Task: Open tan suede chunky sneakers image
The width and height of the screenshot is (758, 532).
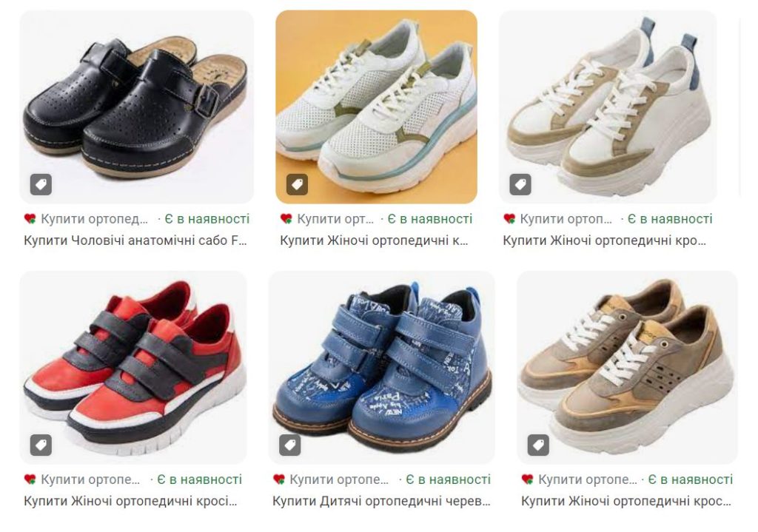Action: tap(627, 367)
